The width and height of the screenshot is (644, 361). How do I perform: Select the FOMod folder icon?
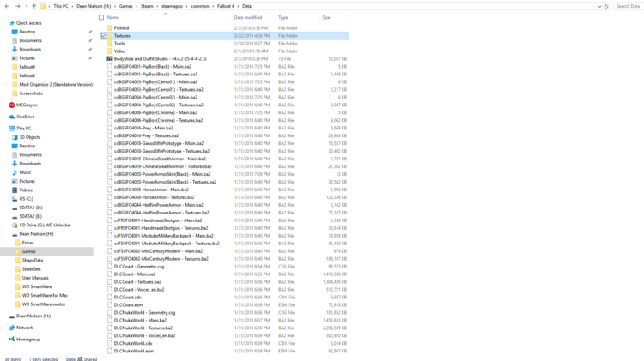[x=110, y=28]
